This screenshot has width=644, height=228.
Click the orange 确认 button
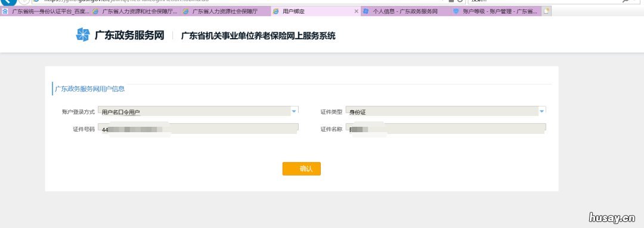tap(302, 168)
